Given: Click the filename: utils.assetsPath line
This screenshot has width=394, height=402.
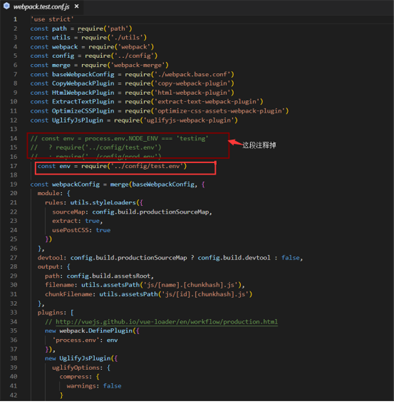Looking at the screenshot, I should (145, 285).
